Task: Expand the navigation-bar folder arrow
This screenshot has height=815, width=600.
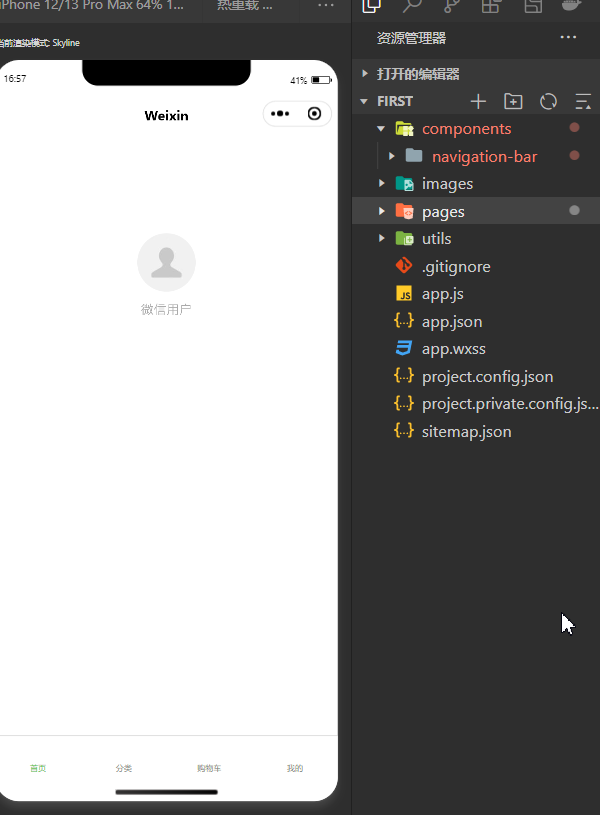Action: (x=392, y=156)
